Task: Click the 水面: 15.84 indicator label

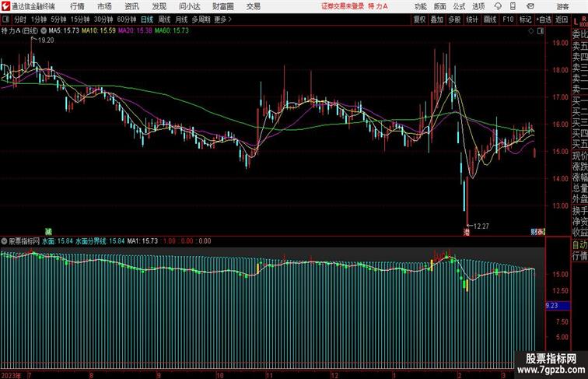Action: point(58,241)
